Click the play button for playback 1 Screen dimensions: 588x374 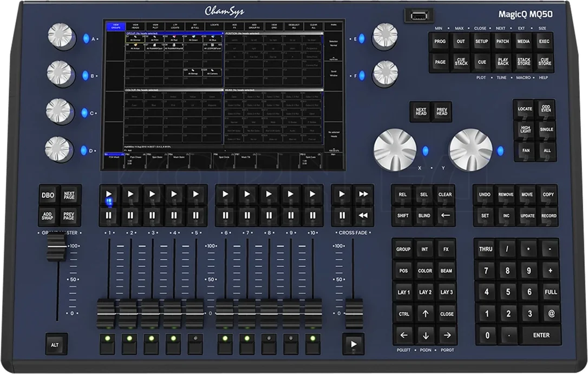(109, 194)
